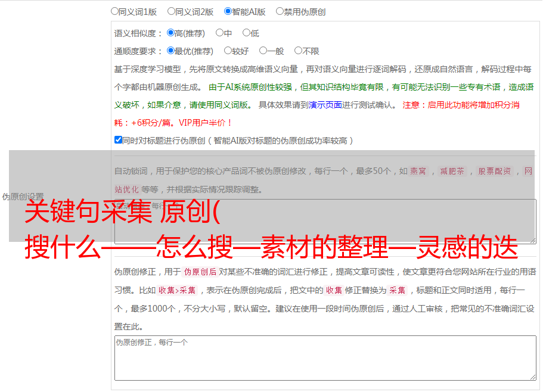The height and width of the screenshot is (392, 543).
Task: Set 通顺度要求 to 不限
Action: [x=298, y=51]
